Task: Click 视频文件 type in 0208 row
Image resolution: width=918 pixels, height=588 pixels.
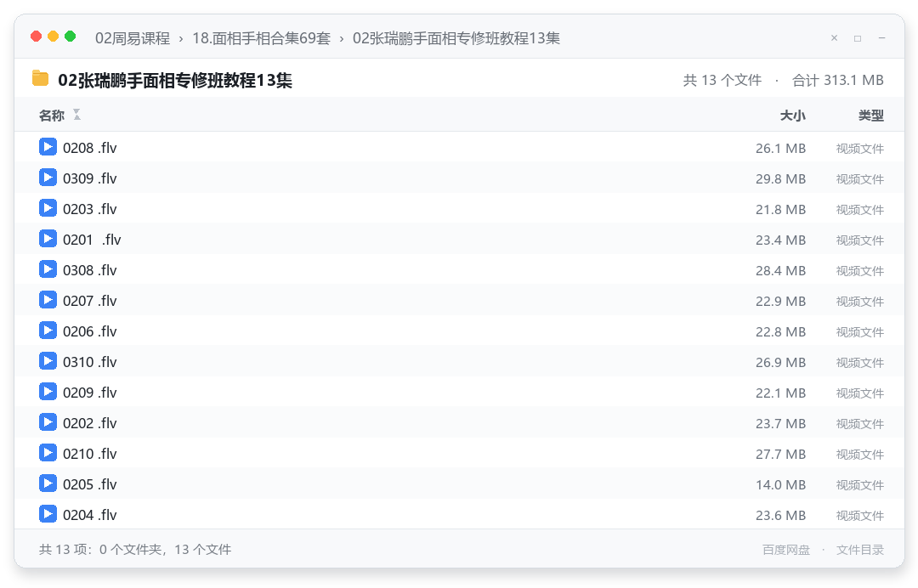Action: click(859, 149)
